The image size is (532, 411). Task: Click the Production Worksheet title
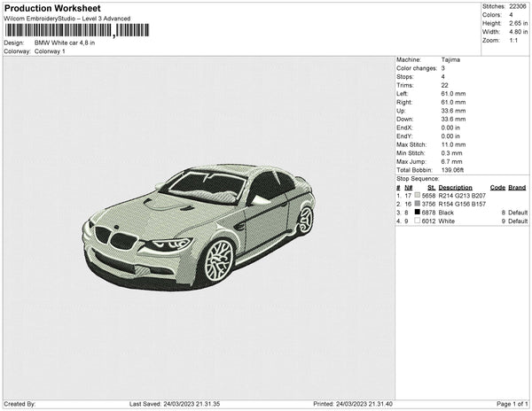[52, 8]
